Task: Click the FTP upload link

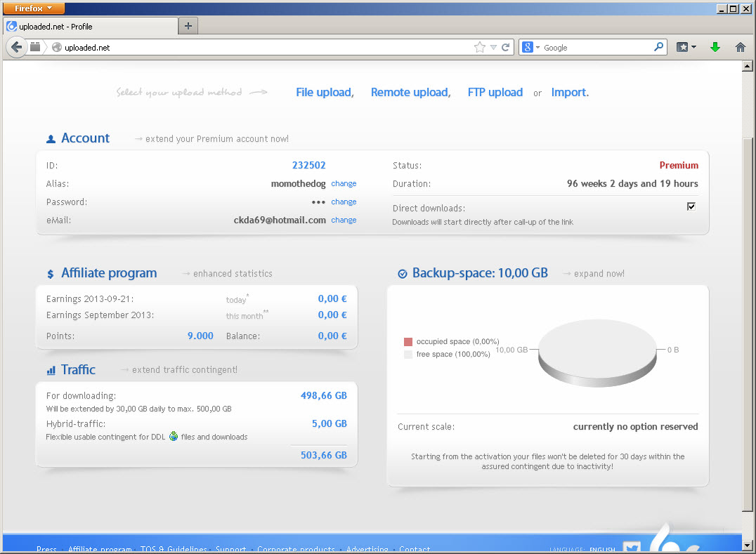Action: tap(495, 92)
